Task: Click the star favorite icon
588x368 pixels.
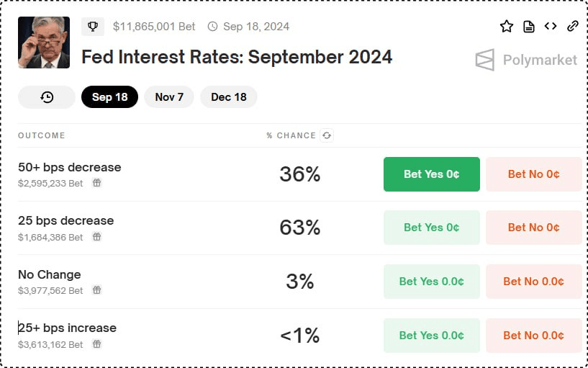Action: coord(506,26)
